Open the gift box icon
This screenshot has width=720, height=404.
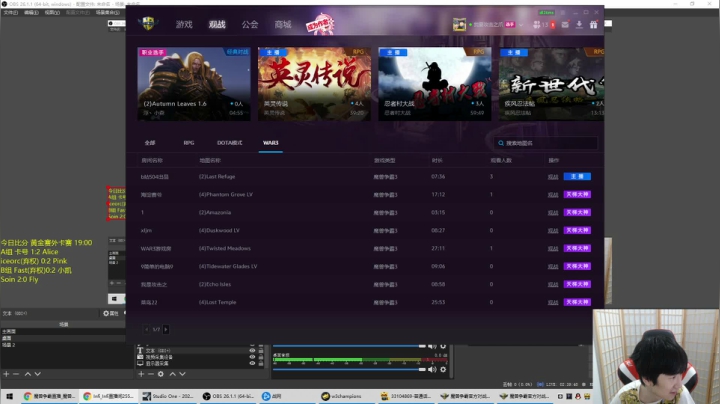coord(594,25)
